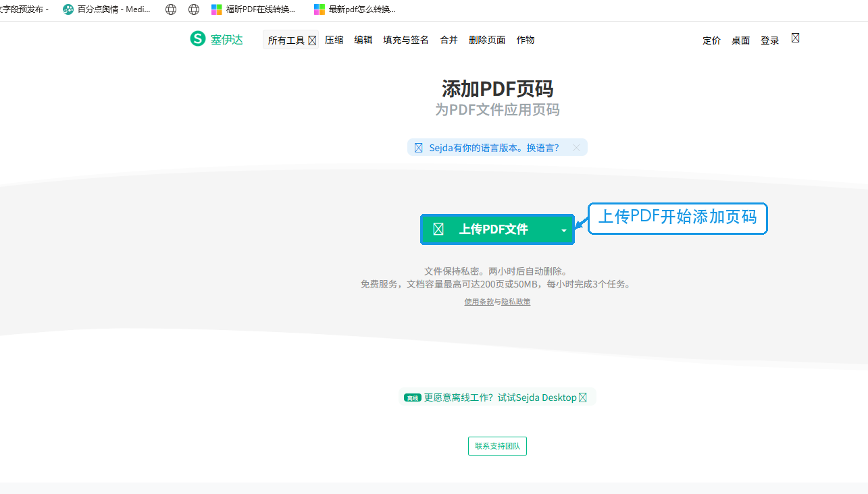Click the 联系支持团队 button

coord(497,446)
